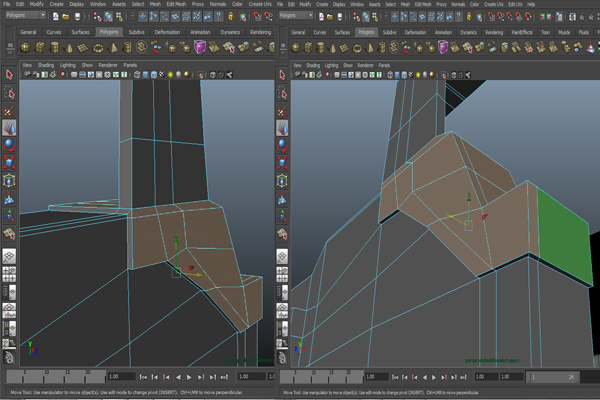
Task: Create a polygon sphere from left window shelf
Action: [26, 47]
